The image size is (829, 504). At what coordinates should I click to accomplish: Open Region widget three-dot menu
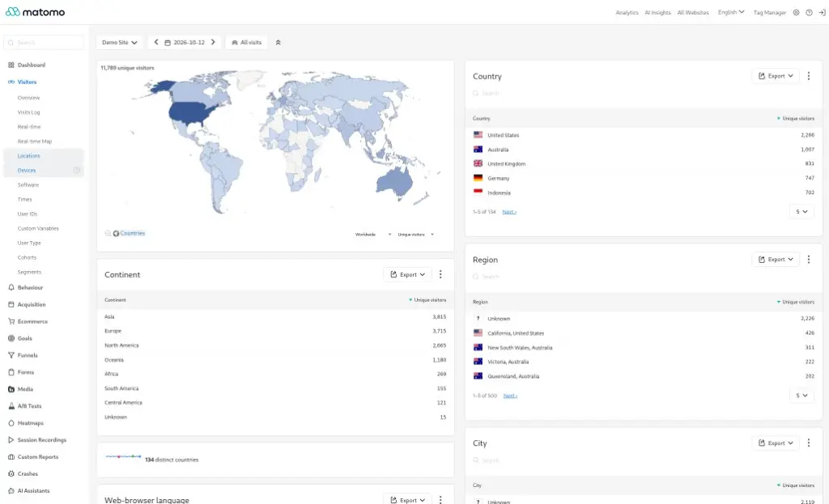(x=809, y=260)
